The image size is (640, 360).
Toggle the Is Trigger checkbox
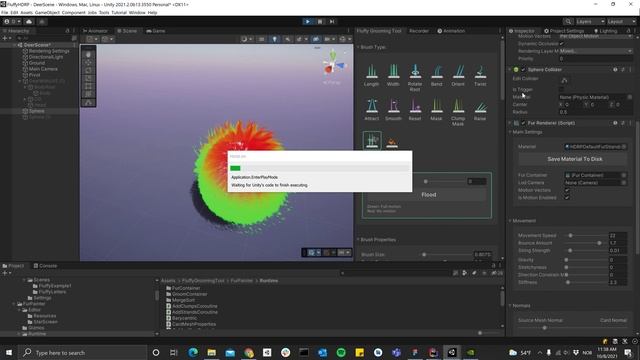click(x=562, y=89)
